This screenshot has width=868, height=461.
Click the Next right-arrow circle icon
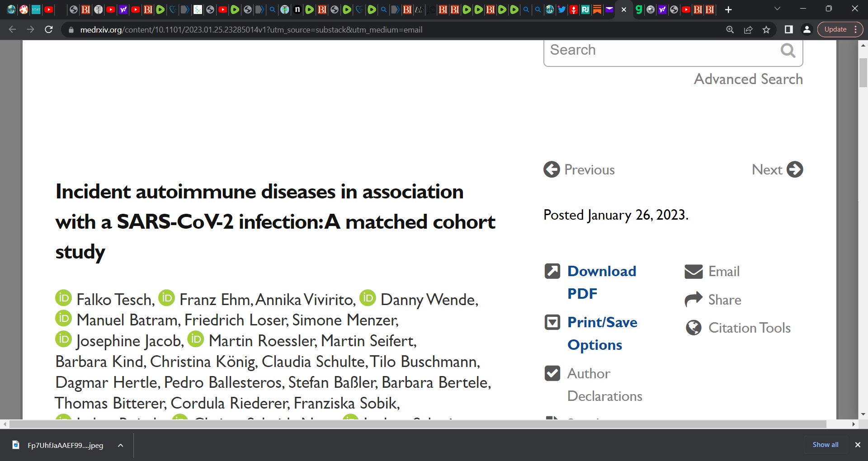[795, 169]
